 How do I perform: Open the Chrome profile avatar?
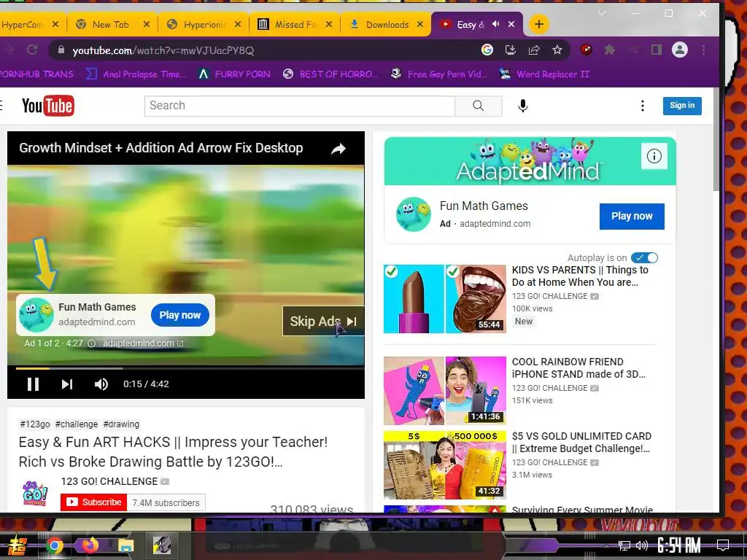point(680,50)
